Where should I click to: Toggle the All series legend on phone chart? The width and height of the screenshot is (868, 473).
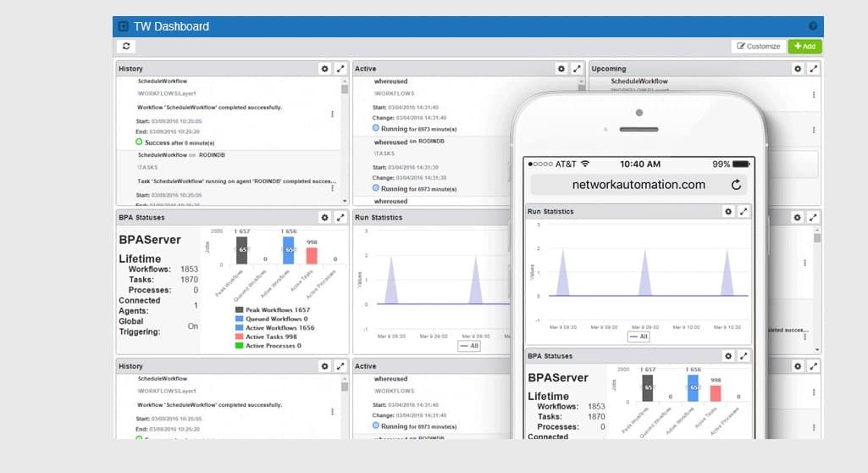(639, 337)
